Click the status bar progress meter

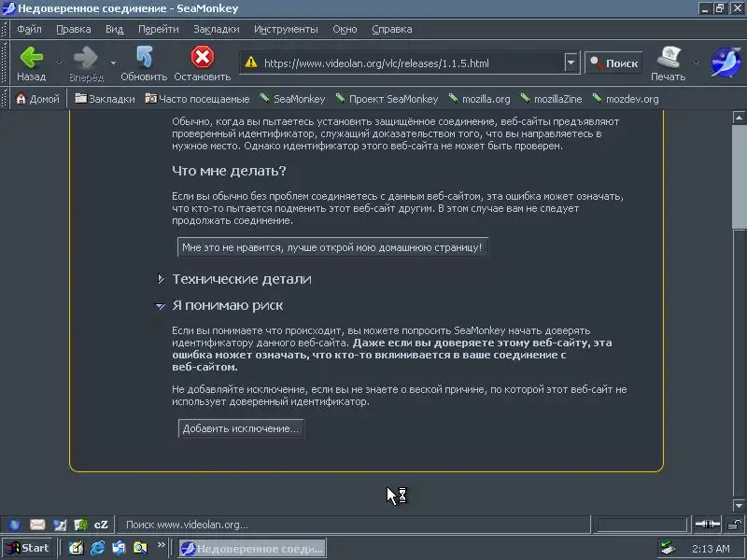tap(641, 525)
